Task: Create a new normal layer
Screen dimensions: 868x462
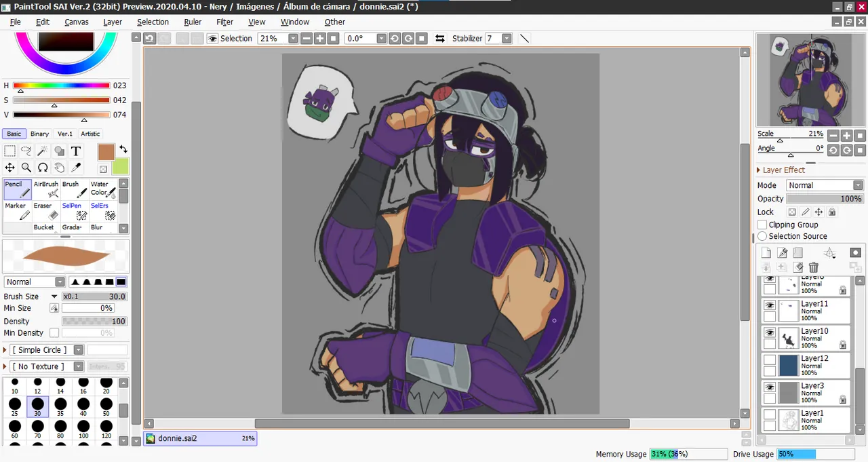Action: (766, 252)
